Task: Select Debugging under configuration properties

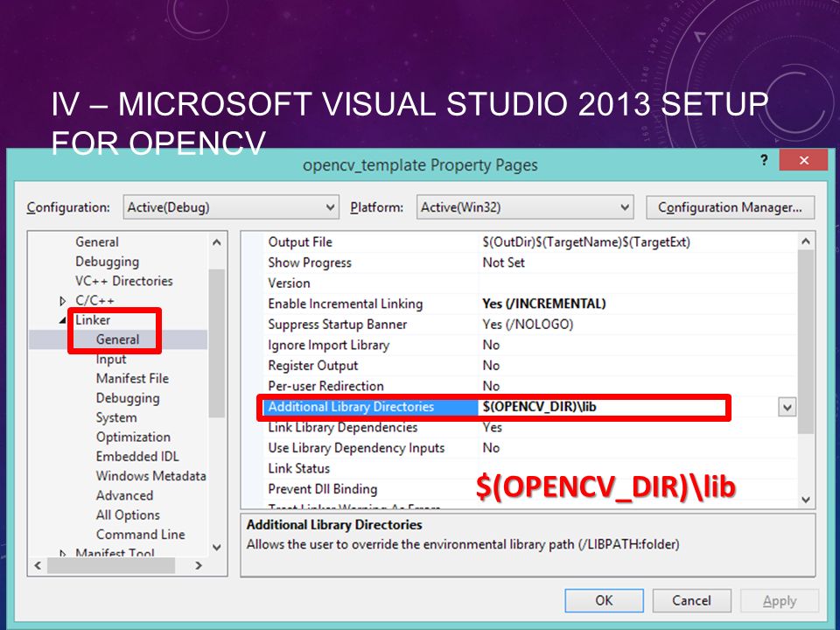Action: [107, 262]
